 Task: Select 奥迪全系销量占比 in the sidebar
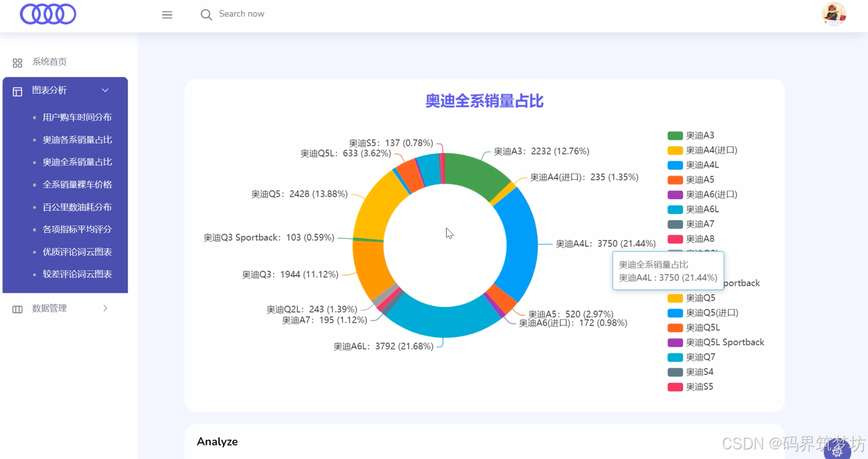pyautogui.click(x=77, y=162)
